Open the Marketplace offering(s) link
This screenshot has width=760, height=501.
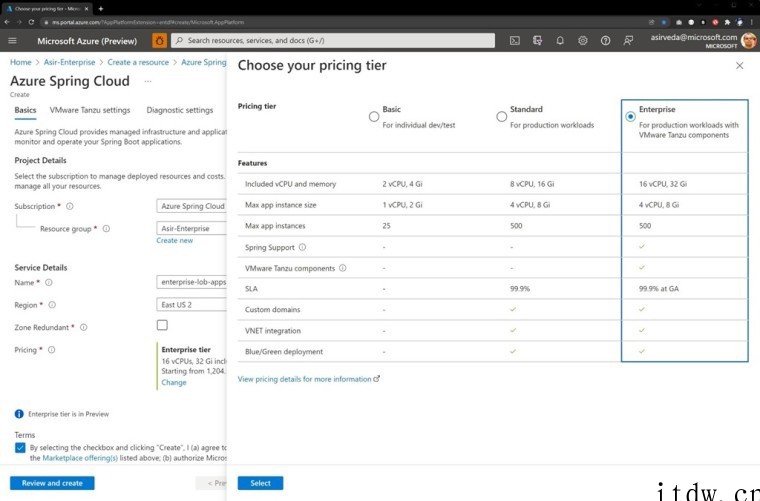pos(80,457)
